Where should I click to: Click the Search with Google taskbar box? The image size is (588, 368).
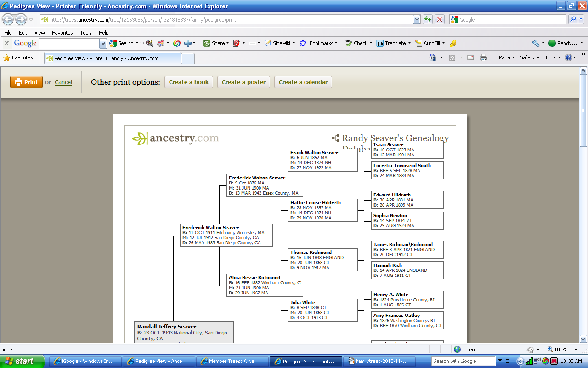tap(463, 361)
